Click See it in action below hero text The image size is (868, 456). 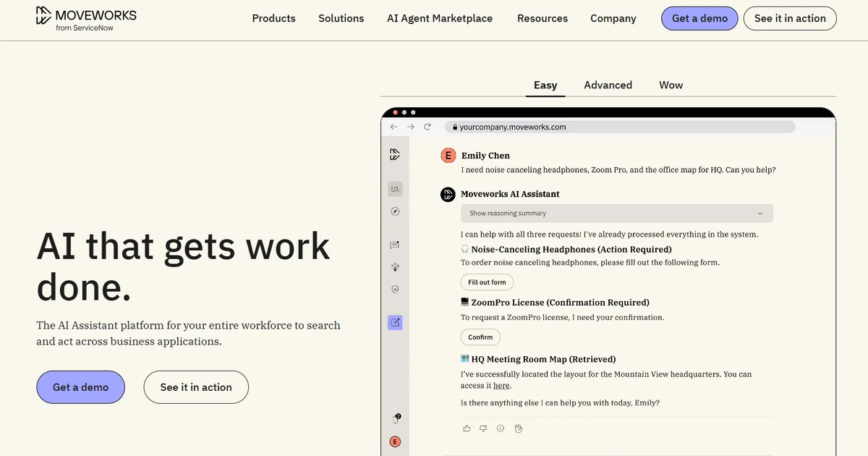[196, 387]
